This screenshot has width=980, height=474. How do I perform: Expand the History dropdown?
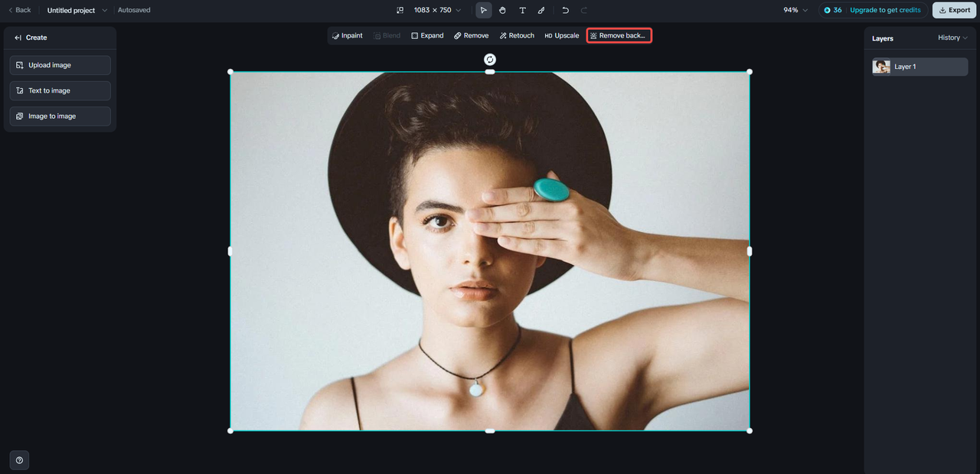pos(952,38)
